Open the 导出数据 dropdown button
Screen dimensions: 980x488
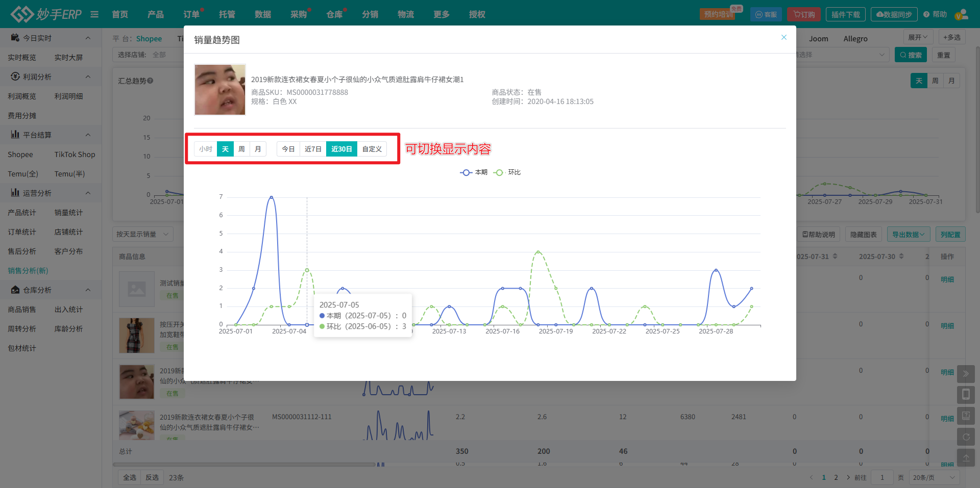click(909, 234)
